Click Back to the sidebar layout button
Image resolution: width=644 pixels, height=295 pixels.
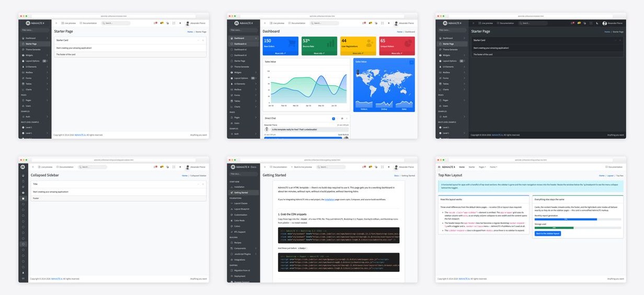click(547, 233)
